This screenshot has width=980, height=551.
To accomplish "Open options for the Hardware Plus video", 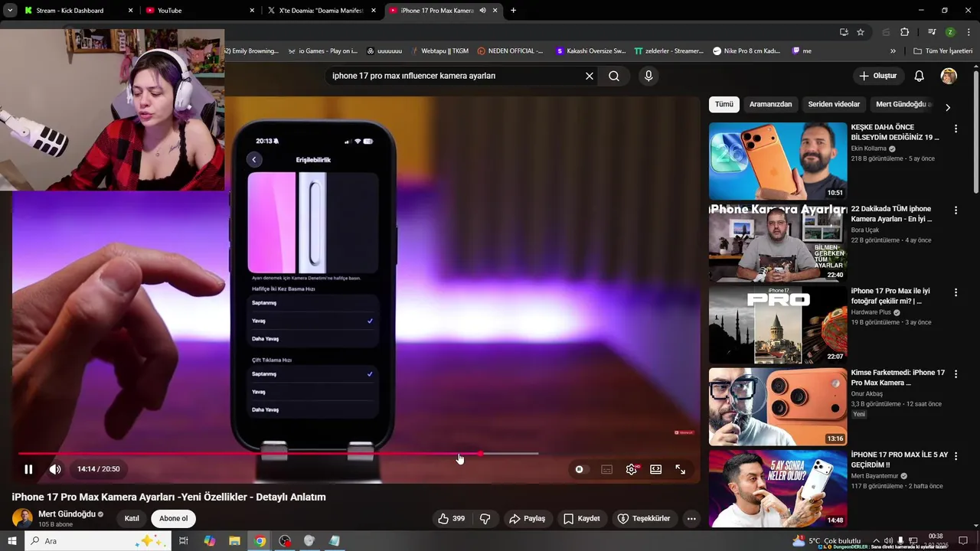I will (x=955, y=292).
